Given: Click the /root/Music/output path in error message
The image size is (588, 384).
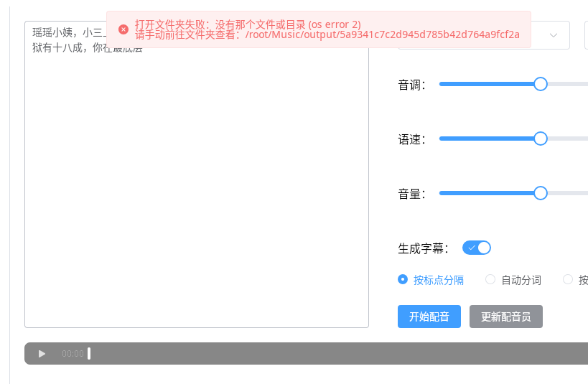Looking at the screenshot, I should tap(383, 35).
